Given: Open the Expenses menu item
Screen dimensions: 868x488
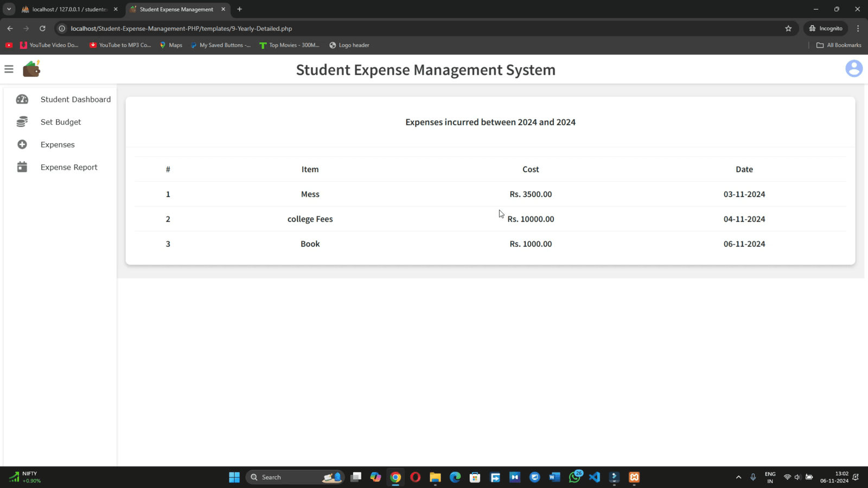Looking at the screenshot, I should (58, 145).
